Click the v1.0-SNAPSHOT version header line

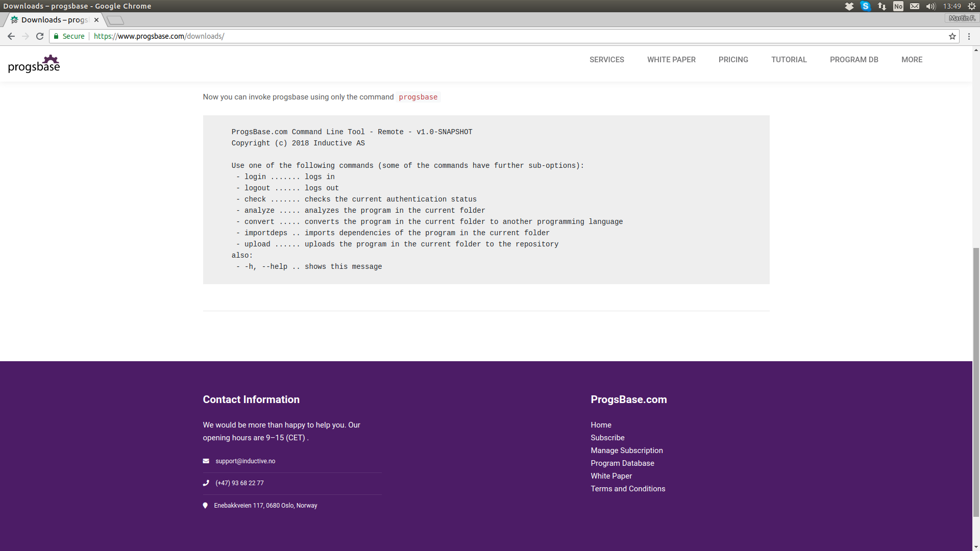tap(352, 132)
